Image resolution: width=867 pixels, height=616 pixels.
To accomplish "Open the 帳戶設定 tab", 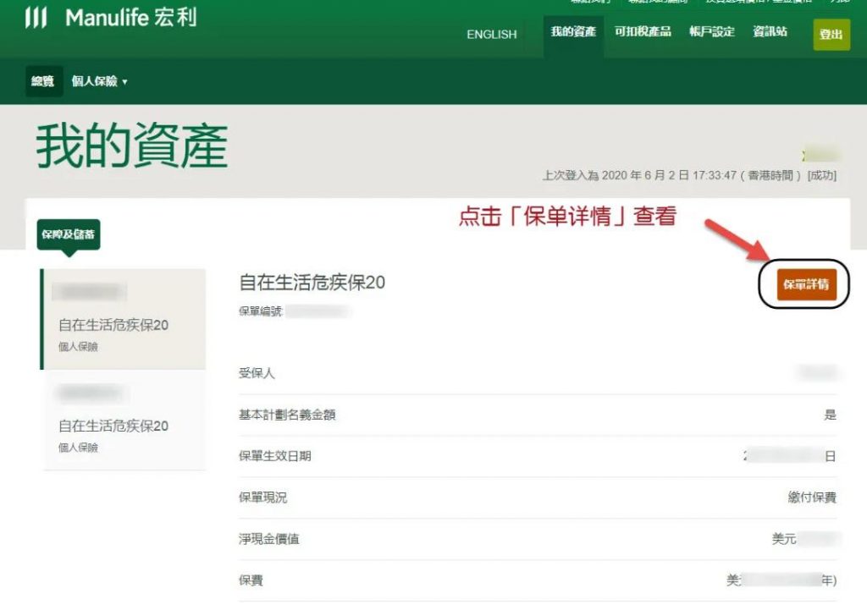I will tap(711, 32).
